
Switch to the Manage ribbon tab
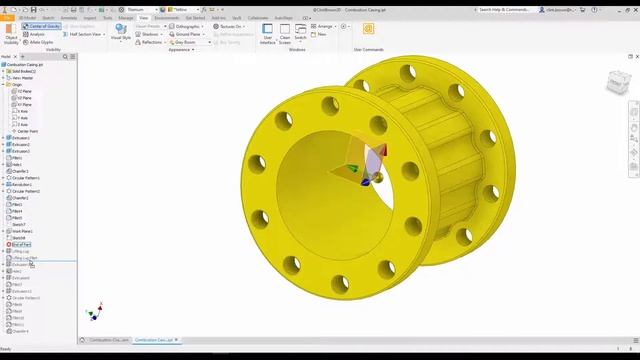(126, 18)
